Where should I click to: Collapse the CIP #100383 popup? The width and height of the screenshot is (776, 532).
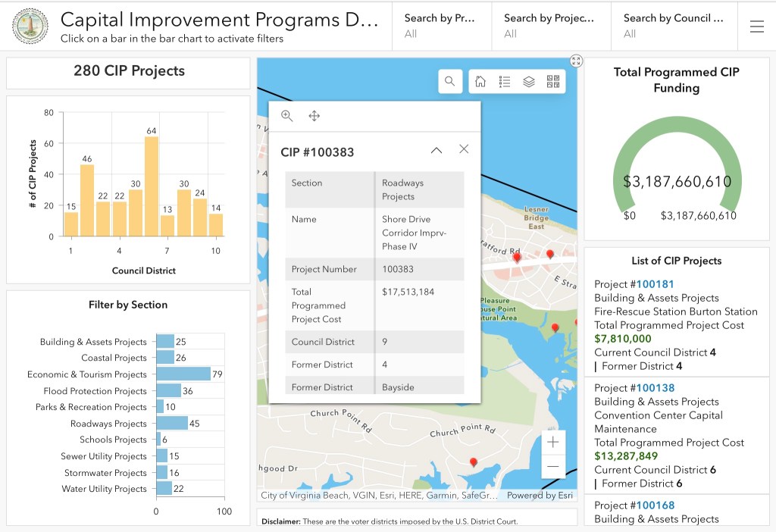(x=436, y=150)
